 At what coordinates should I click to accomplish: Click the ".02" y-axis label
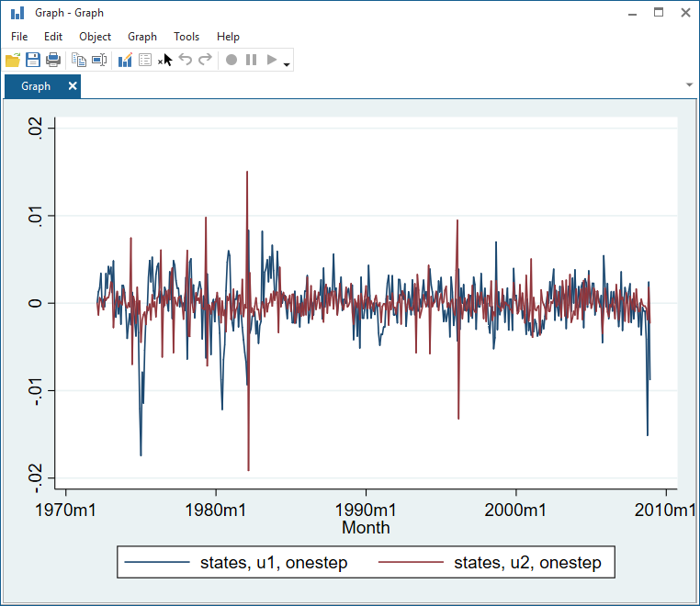(x=35, y=129)
